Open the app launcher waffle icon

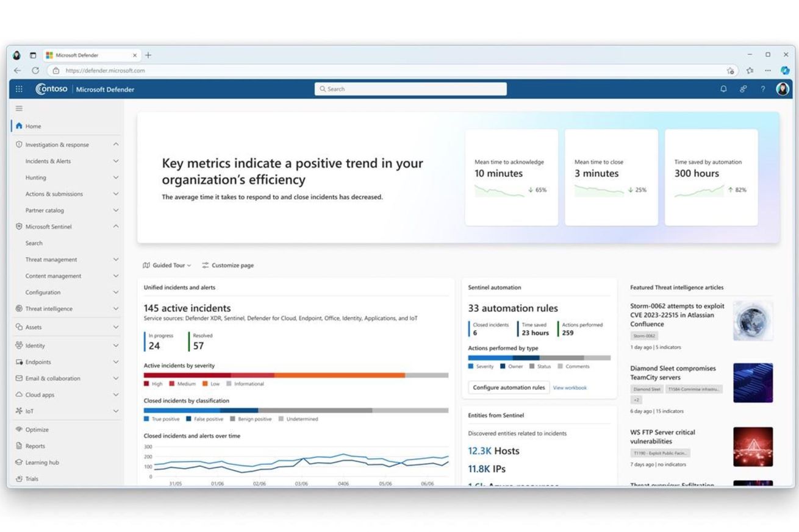19,89
